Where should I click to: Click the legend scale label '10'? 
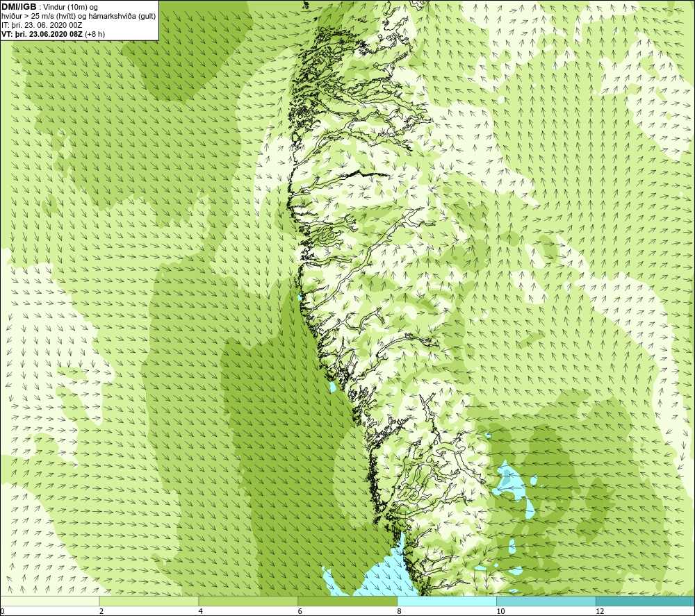tap(500, 611)
